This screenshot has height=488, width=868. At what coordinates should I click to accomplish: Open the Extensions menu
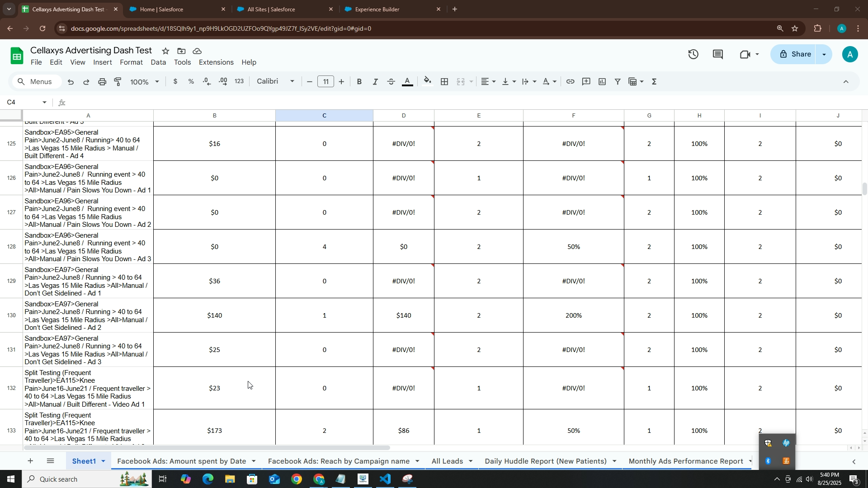coord(216,62)
